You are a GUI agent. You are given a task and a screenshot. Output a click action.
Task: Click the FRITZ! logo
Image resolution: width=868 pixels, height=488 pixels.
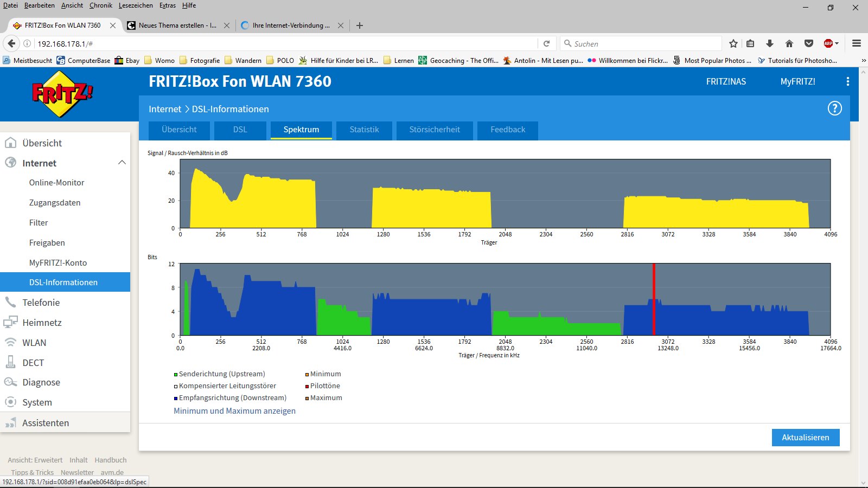pyautogui.click(x=62, y=94)
